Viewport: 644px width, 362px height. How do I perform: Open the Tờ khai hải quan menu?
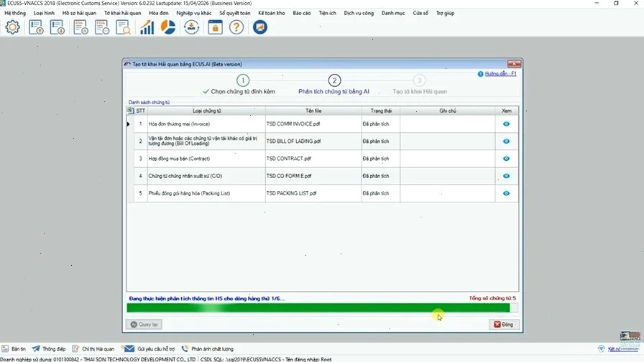(x=122, y=13)
